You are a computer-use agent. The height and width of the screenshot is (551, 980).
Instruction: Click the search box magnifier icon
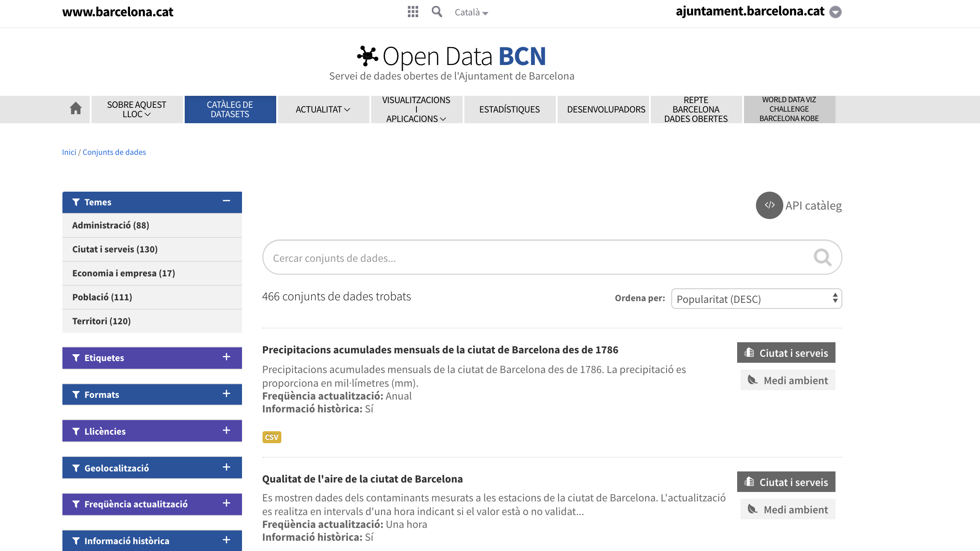[822, 258]
